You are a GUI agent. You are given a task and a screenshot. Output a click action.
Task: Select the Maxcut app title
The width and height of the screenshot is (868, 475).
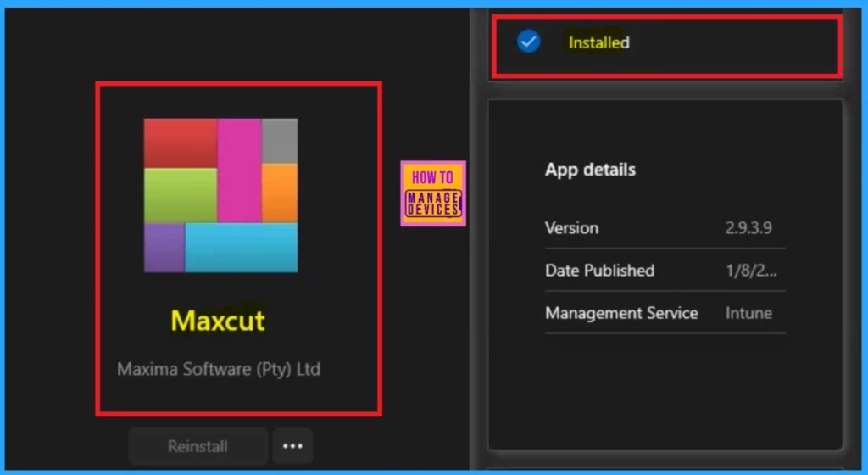(x=218, y=321)
